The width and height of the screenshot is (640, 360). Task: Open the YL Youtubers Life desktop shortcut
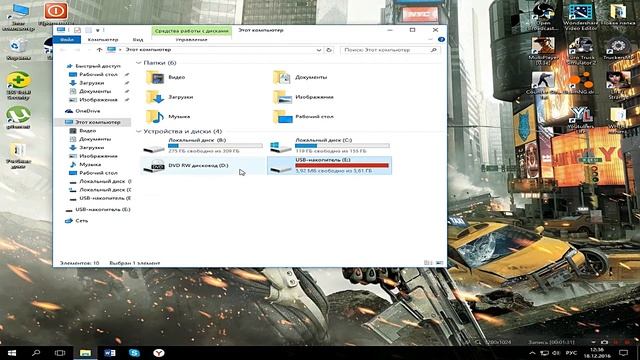tap(581, 120)
